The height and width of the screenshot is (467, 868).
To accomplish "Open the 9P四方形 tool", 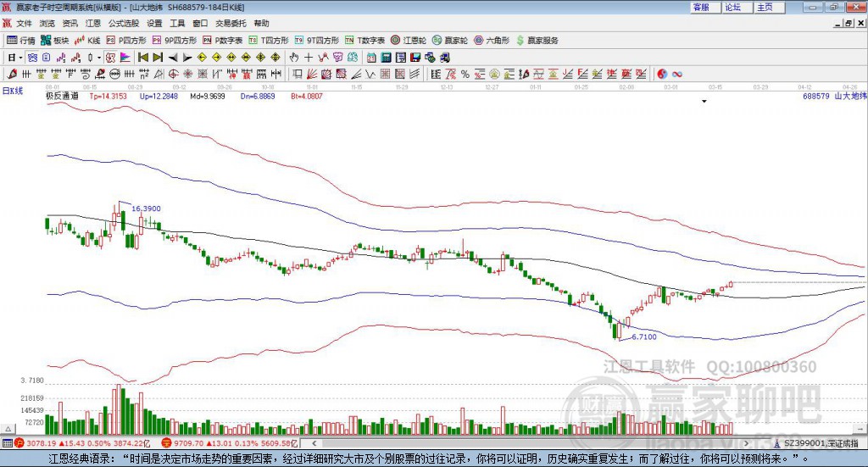I will coord(175,41).
